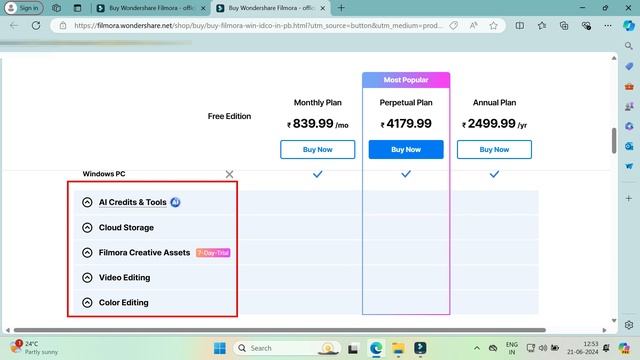Image resolution: width=640 pixels, height=360 pixels.
Task: Turn on Read aloud icon
Action: [x=473, y=26]
